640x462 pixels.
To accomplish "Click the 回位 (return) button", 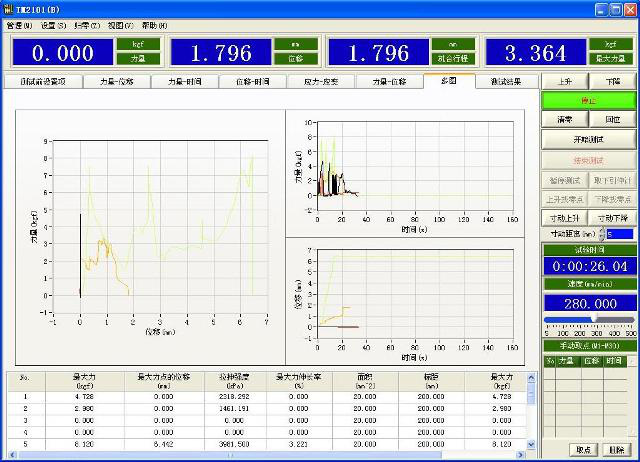I will (613, 119).
